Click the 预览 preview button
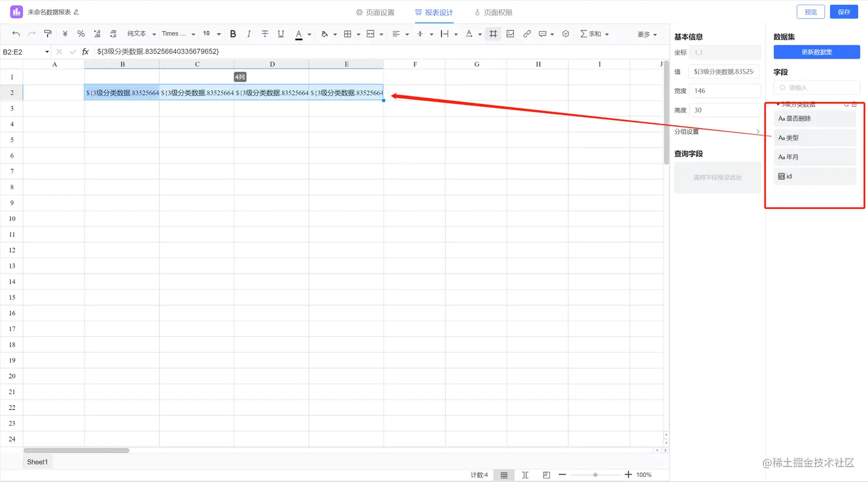Image resolution: width=868 pixels, height=482 pixels. tap(811, 12)
